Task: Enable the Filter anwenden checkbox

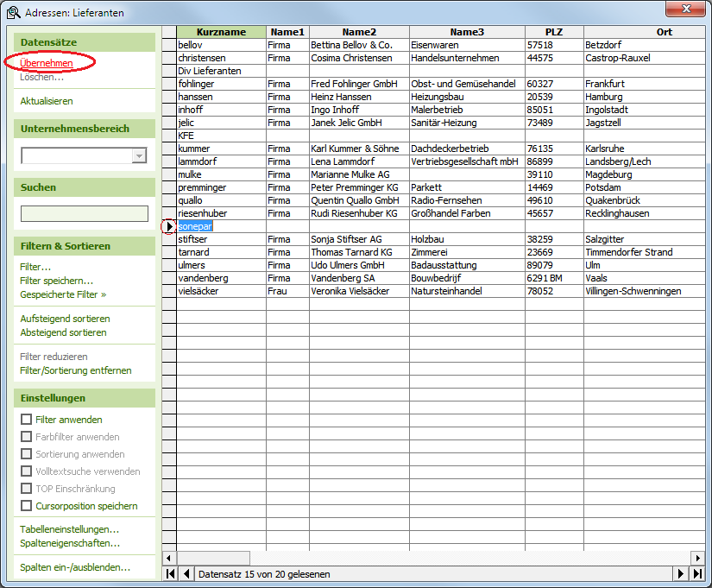Action: point(26,420)
